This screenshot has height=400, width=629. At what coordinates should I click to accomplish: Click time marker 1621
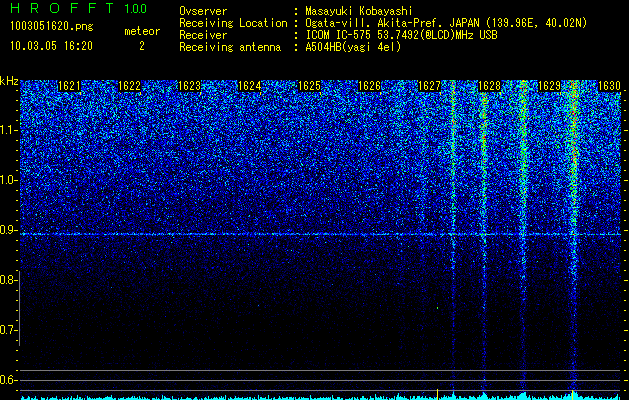click(69, 86)
